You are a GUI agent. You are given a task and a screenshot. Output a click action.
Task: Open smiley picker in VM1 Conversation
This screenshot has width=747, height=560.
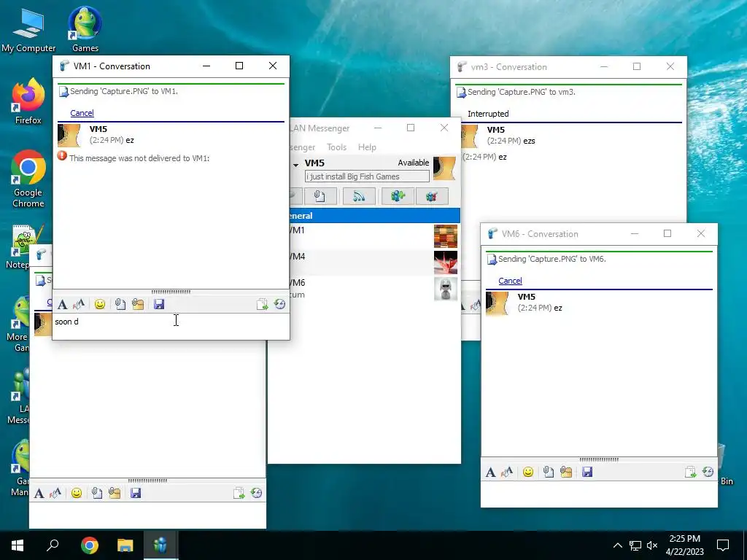click(x=99, y=304)
